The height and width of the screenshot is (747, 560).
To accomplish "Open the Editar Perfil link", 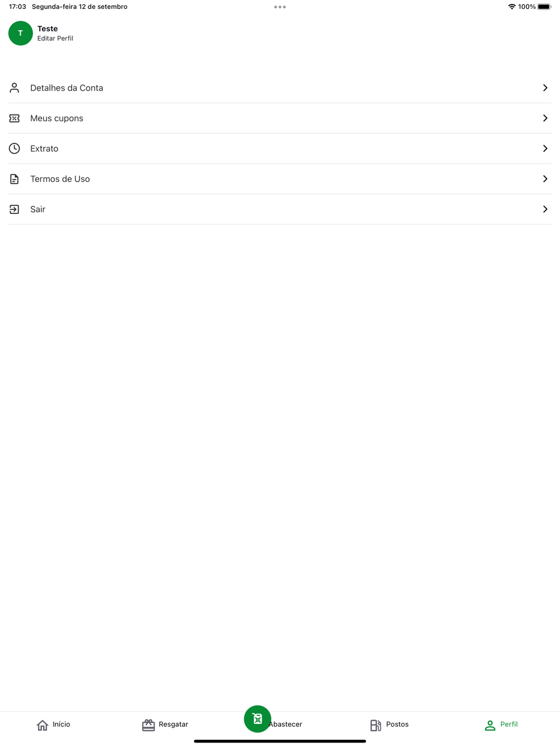I will point(55,39).
